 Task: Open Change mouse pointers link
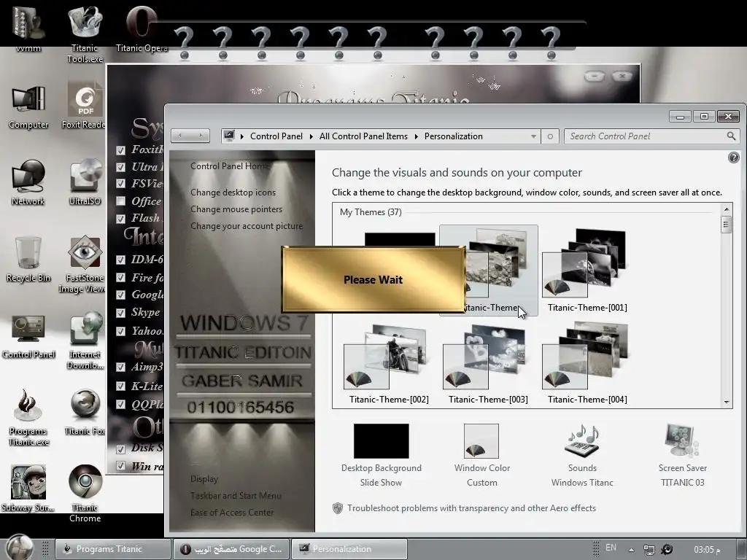(236, 209)
